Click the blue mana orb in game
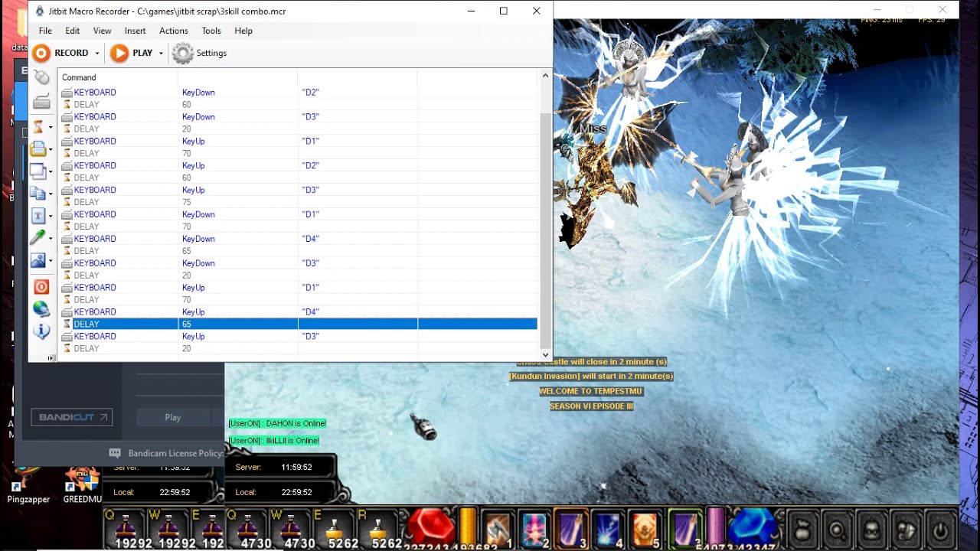Image resolution: width=980 pixels, height=551 pixels. tap(753, 528)
